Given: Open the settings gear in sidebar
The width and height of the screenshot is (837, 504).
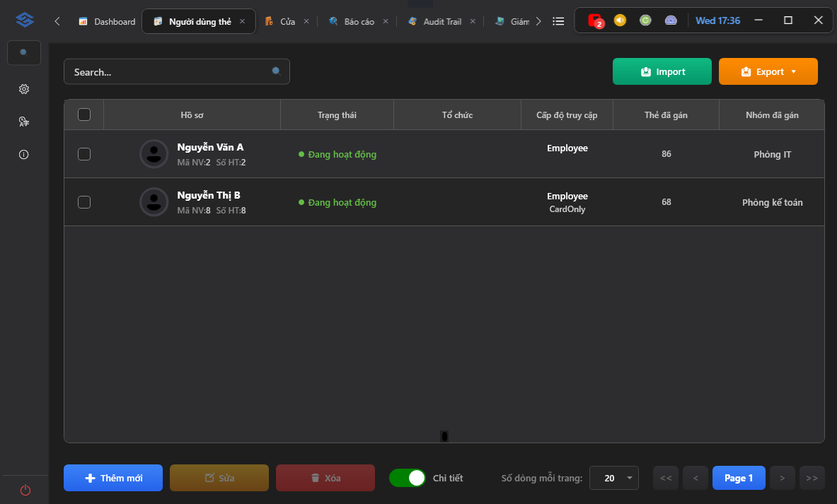Looking at the screenshot, I should [x=24, y=89].
